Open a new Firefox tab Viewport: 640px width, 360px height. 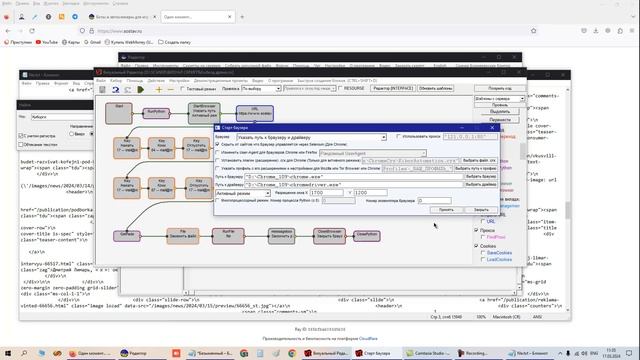point(242,17)
